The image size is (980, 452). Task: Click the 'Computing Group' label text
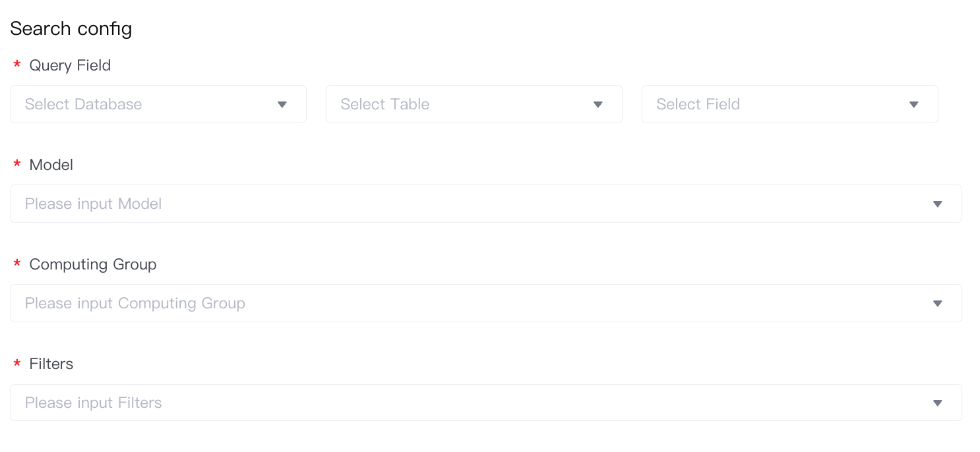(93, 264)
